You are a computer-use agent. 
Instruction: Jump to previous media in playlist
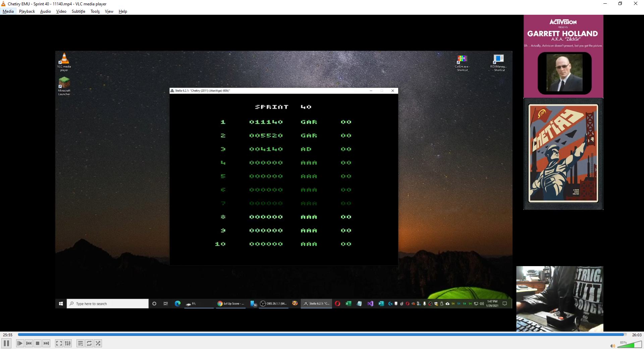pos(29,343)
